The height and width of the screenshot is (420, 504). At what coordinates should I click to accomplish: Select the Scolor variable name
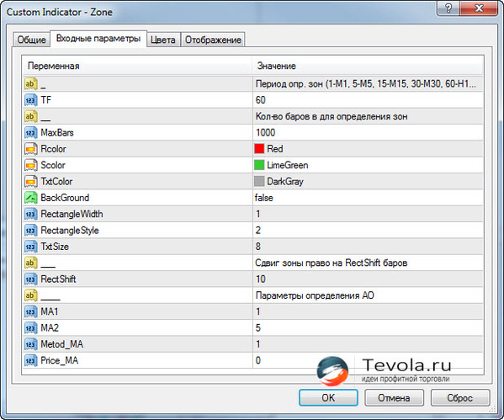pyautogui.click(x=53, y=165)
